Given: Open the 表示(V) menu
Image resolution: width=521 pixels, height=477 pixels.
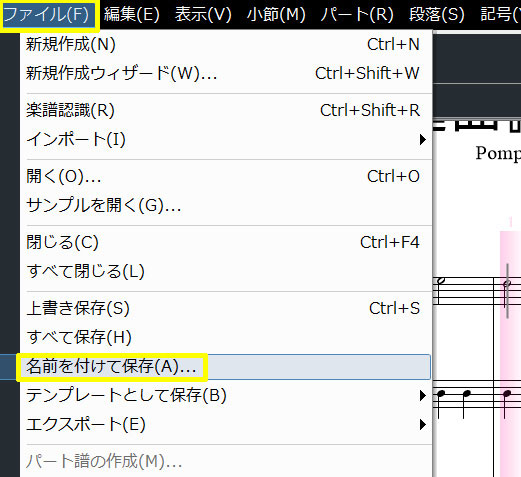Looking at the screenshot, I should 203,14.
